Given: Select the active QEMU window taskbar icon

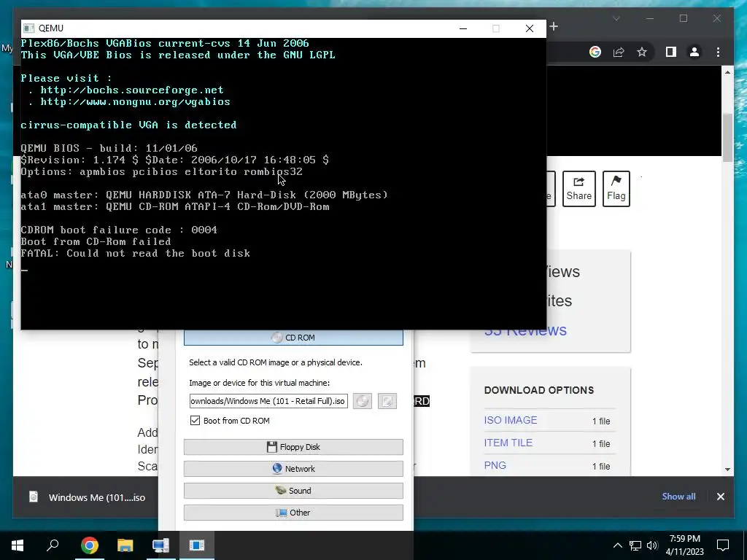Looking at the screenshot, I should [197, 545].
